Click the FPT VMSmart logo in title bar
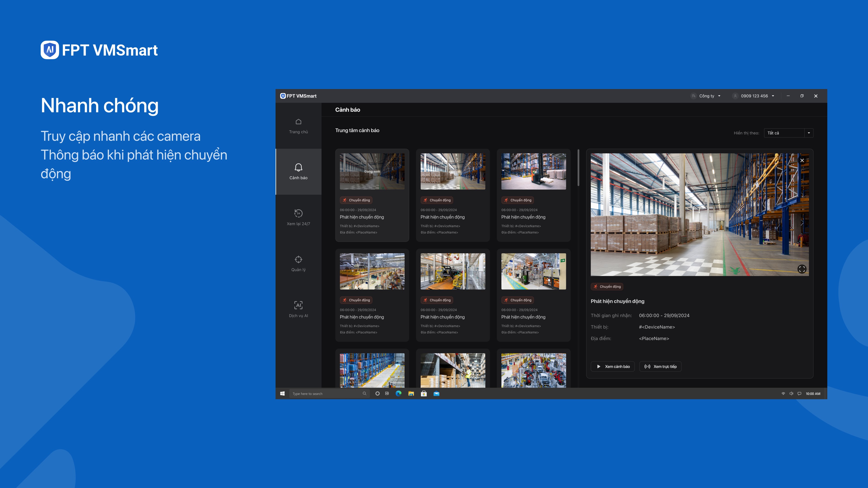Image resolution: width=868 pixels, height=488 pixels. (298, 96)
